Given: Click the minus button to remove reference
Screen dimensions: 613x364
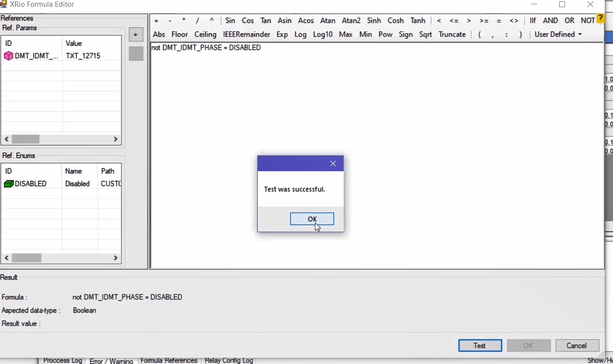Looking at the screenshot, I should click(136, 54).
